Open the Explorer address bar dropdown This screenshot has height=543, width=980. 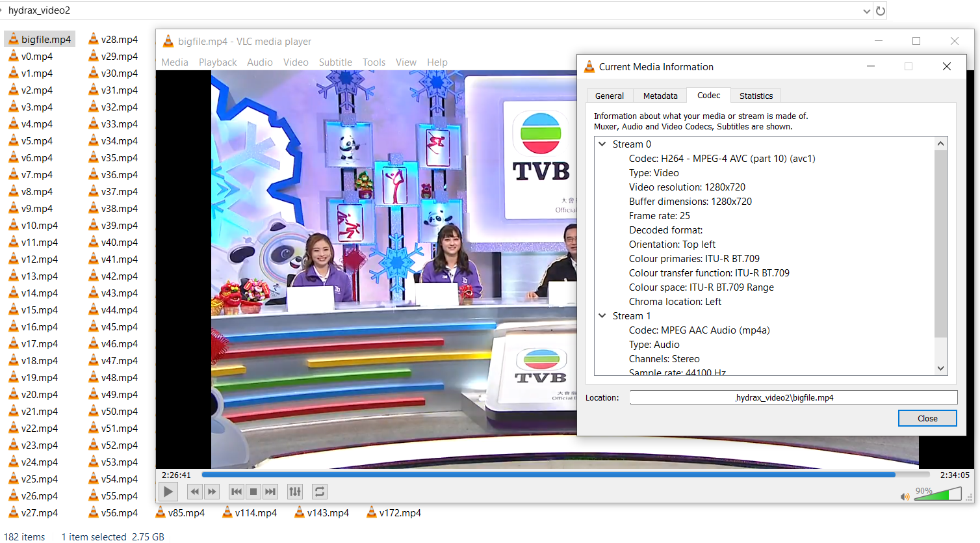[866, 10]
